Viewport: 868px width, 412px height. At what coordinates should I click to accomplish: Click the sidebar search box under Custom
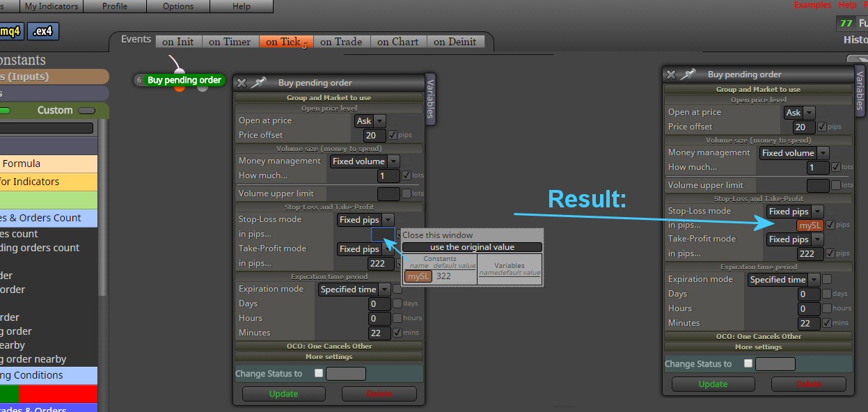tap(47, 128)
